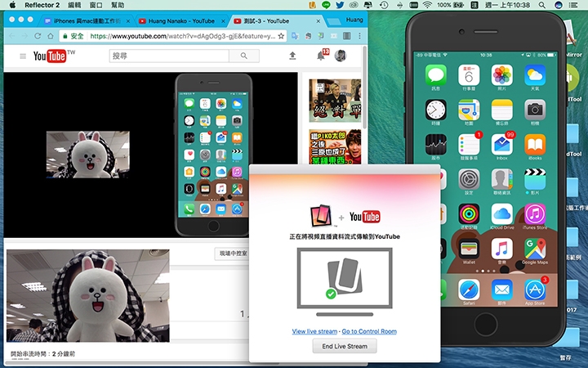Open Notification Center from the menu bar

(573, 5)
